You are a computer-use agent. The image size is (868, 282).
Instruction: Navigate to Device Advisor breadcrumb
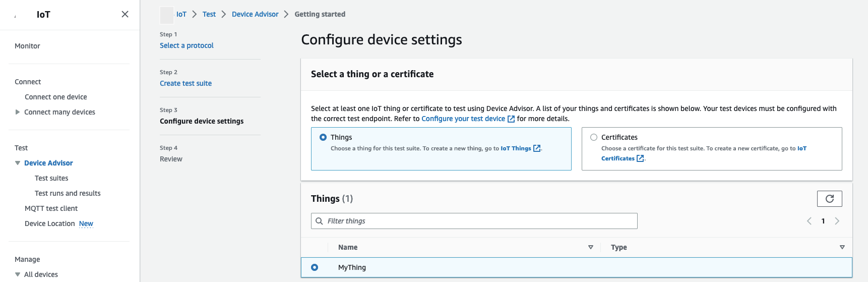pyautogui.click(x=255, y=14)
